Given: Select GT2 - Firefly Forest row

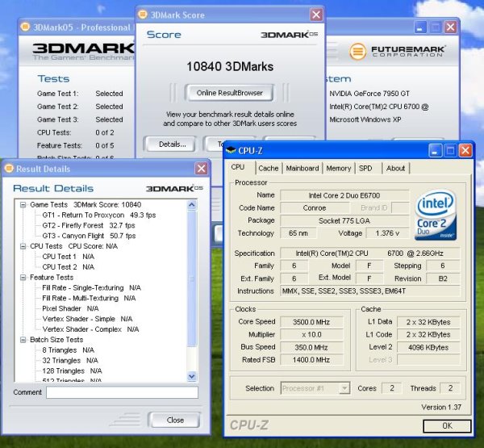Looking at the screenshot, I should tap(89, 225).
